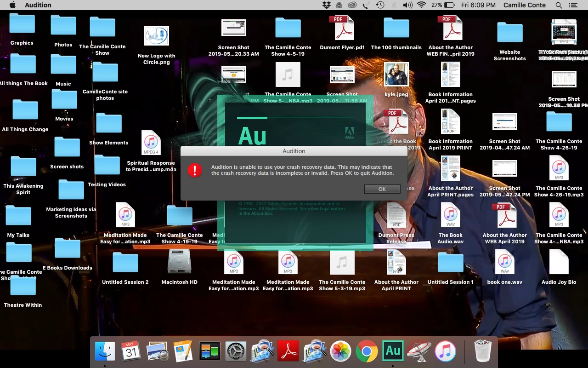Open the Camille Conte user menu
The height and width of the screenshot is (368, 588).
pos(525,5)
